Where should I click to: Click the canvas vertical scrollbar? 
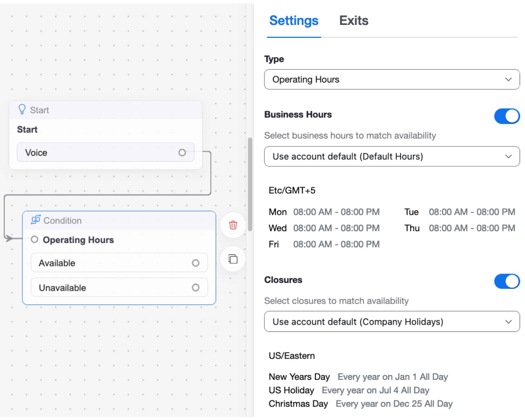click(250, 184)
